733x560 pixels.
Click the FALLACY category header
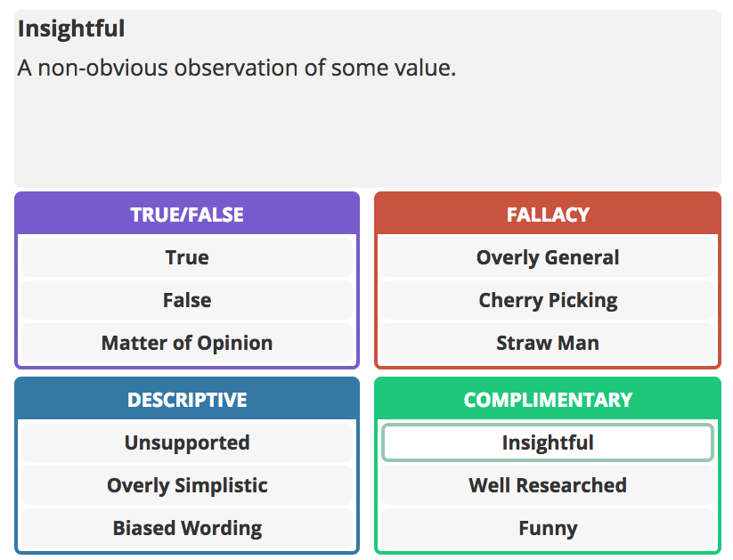point(548,215)
